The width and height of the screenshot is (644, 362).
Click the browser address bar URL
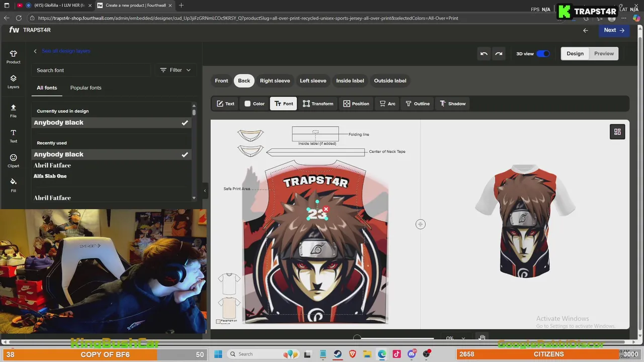[x=248, y=18]
